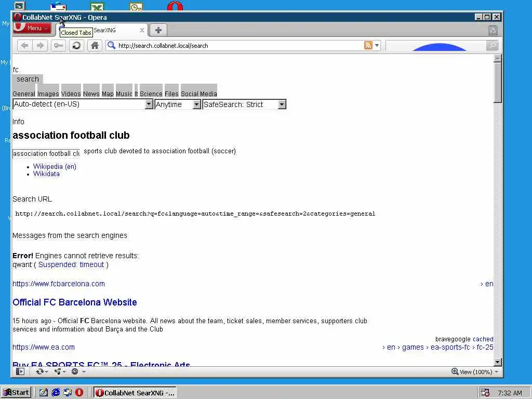Screen dimensions: 532x399
Task: Open the Opera Link sync status icon
Action: pyautogui.click(x=42, y=371)
